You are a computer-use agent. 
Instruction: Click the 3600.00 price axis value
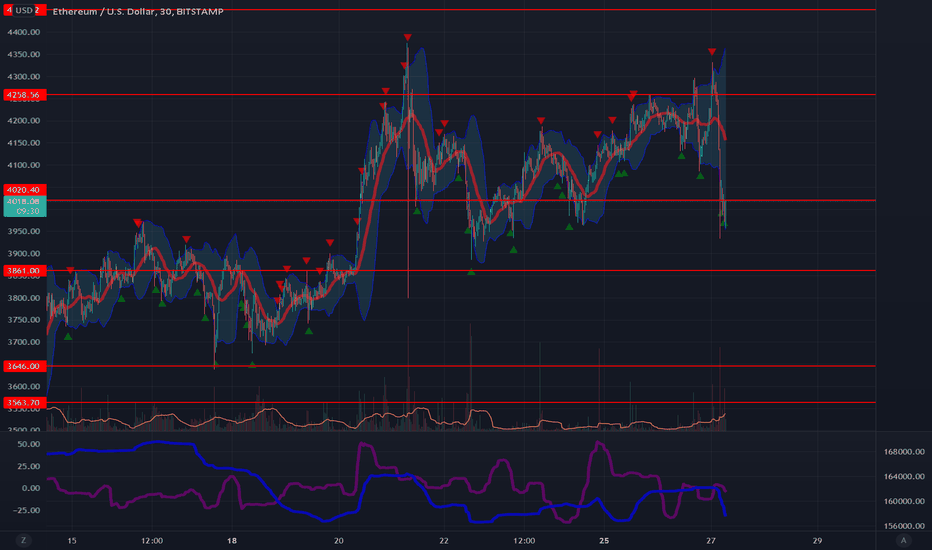[x=24, y=386]
